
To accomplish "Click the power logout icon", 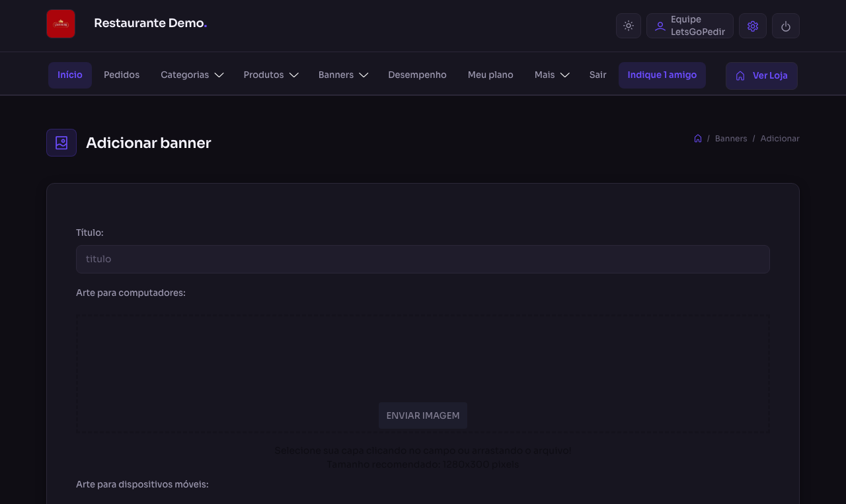I will tap(786, 26).
